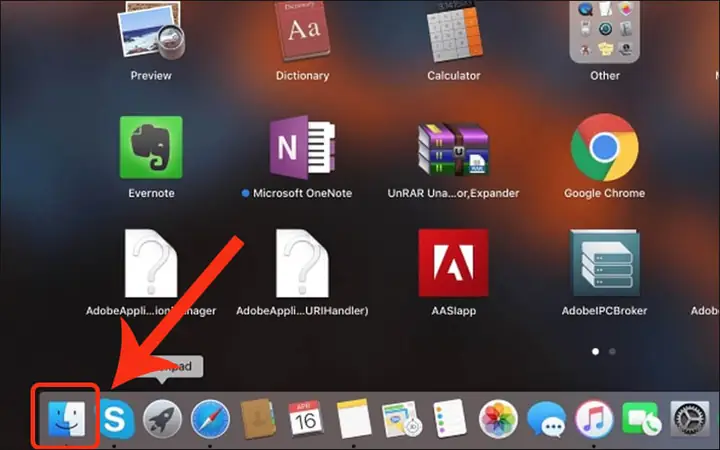Click the AdobeIPCBroker label text
The width and height of the screenshot is (720, 450).
pyautogui.click(x=604, y=311)
